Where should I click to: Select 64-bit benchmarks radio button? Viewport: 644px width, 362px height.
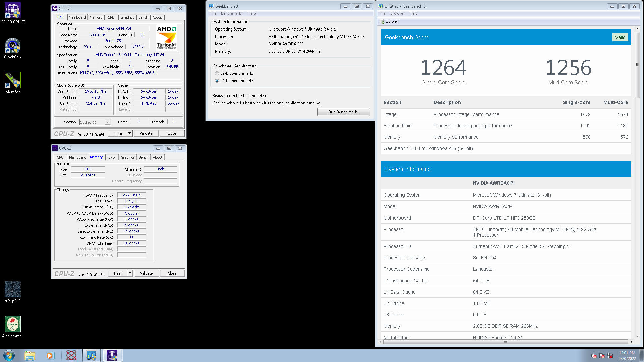click(x=217, y=81)
